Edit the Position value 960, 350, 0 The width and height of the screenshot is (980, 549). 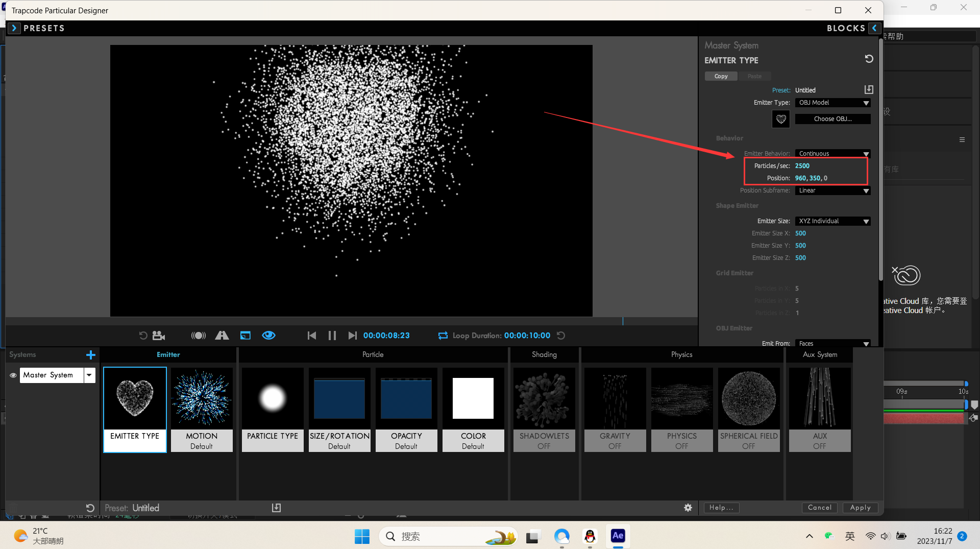pyautogui.click(x=811, y=178)
